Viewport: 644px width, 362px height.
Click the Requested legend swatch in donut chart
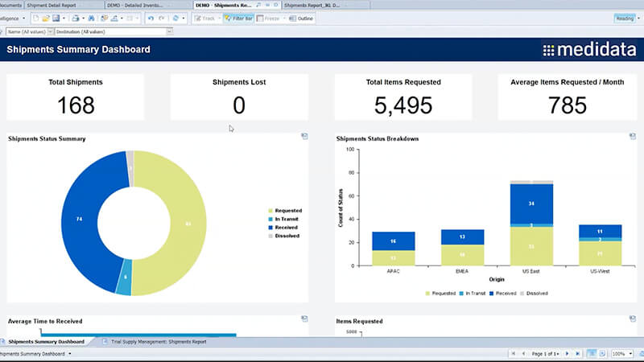(x=270, y=211)
